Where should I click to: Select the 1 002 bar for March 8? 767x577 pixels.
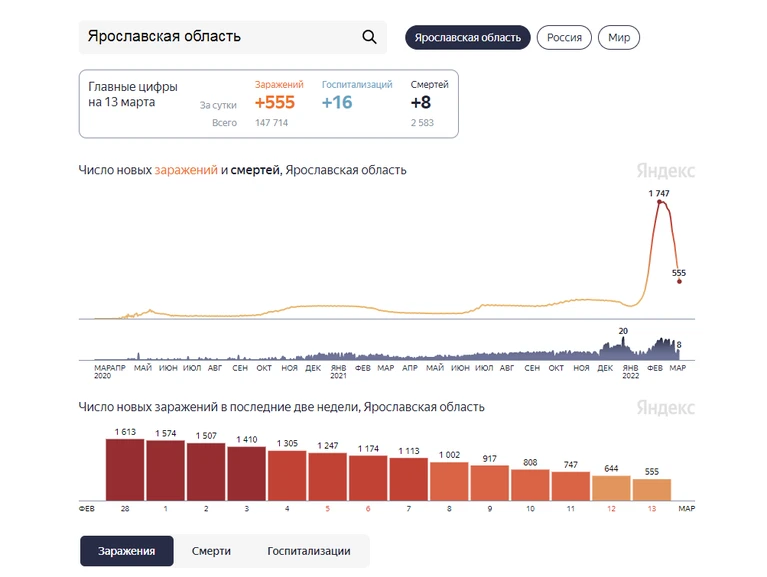coord(449,482)
